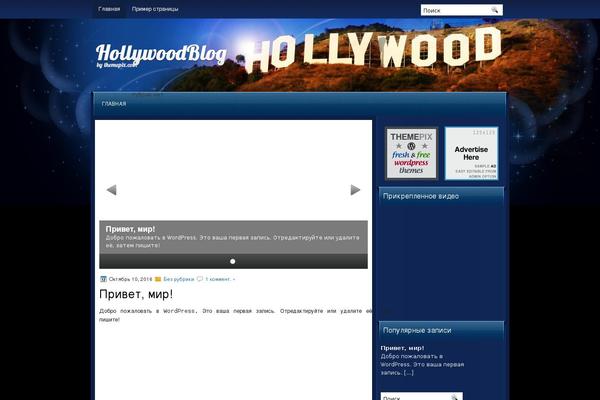
Task: Click the HollywoodBlog site logo
Action: coord(161,54)
